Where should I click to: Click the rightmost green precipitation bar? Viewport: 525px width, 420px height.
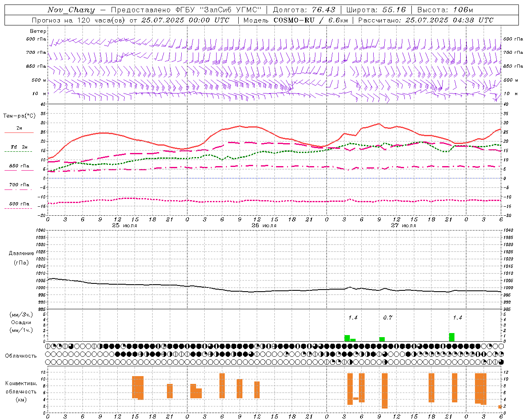452,337
